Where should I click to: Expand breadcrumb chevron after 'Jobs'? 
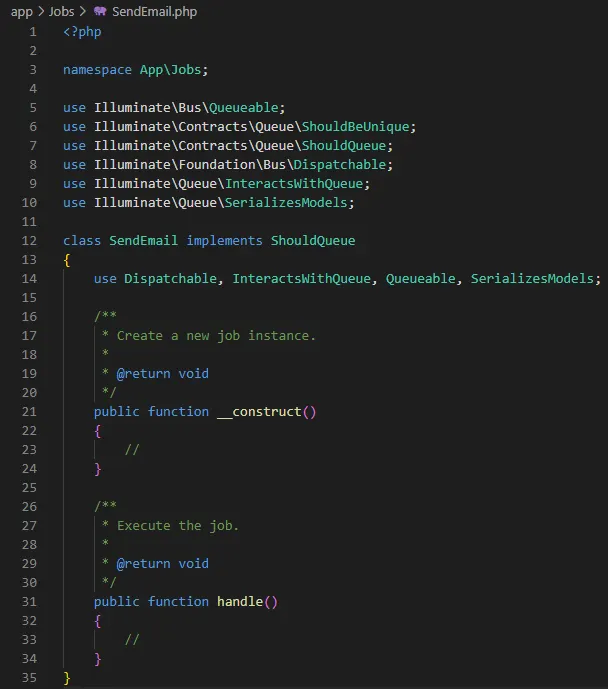pos(83,11)
